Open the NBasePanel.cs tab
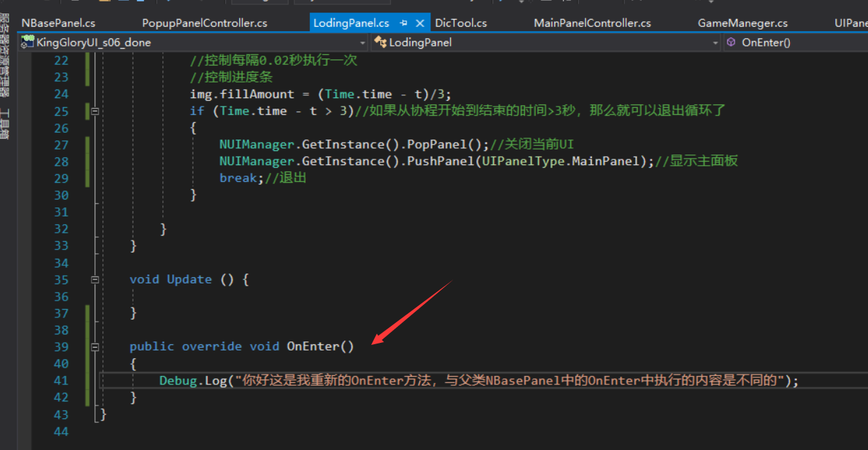868x450 pixels. (x=57, y=23)
